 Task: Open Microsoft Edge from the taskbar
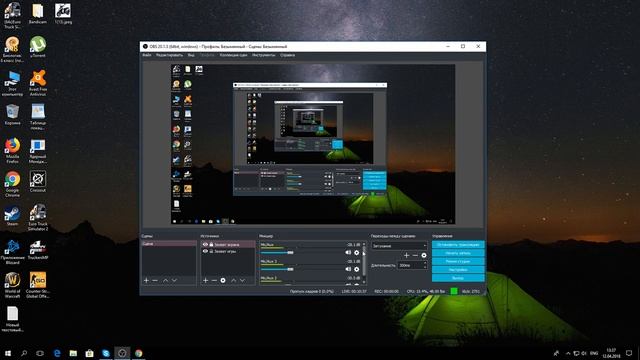point(57,353)
